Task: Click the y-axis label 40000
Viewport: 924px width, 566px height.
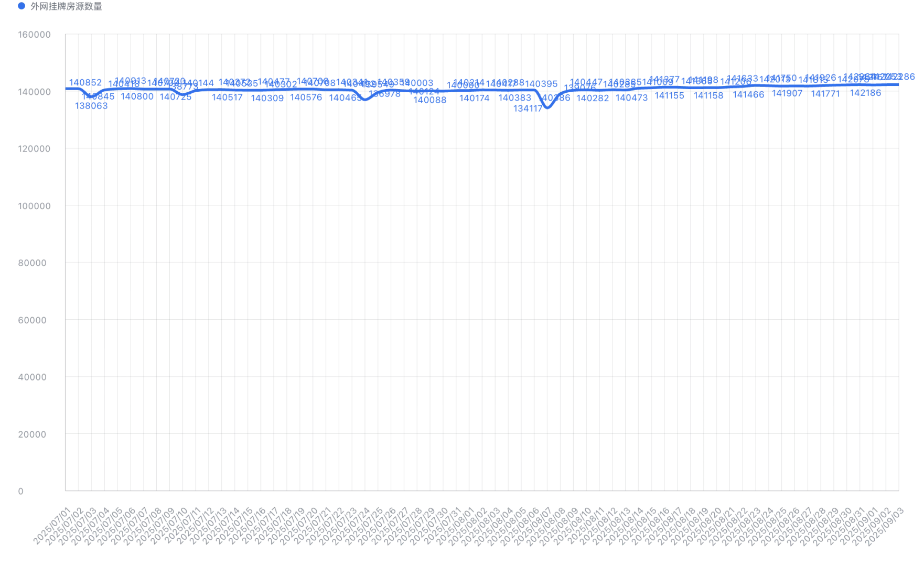Action: point(32,377)
